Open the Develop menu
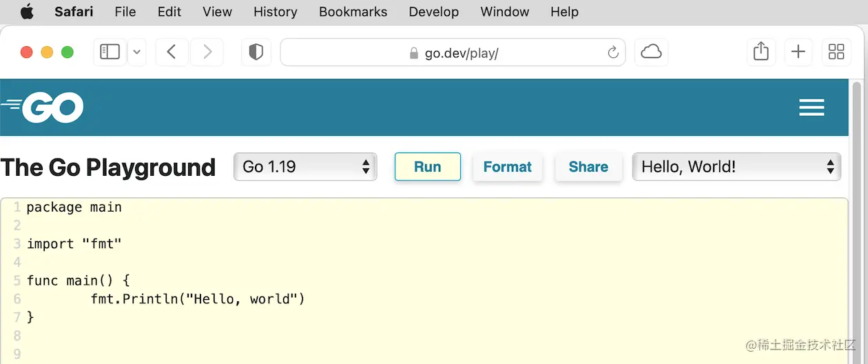 tap(434, 12)
